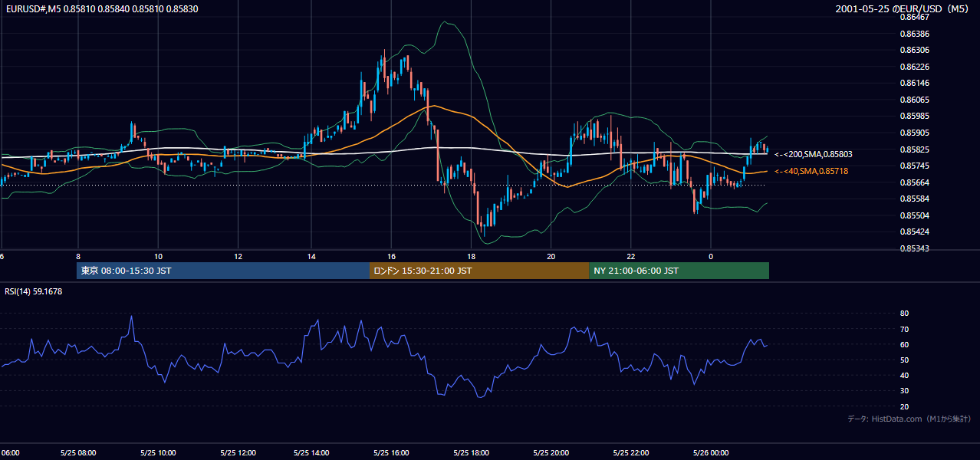Click the 5/26 00:00 bottom time label
The width and height of the screenshot is (980, 460).
pyautogui.click(x=710, y=452)
